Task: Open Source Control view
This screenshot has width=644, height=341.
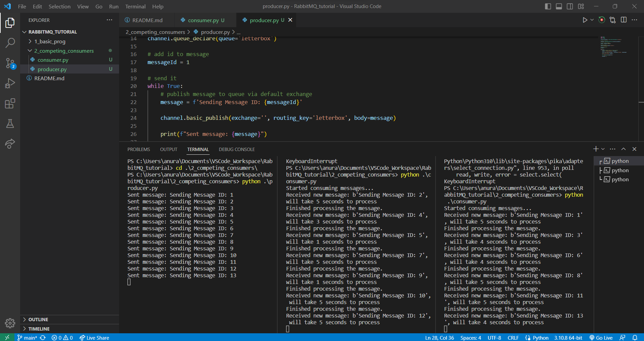Action: (10, 63)
